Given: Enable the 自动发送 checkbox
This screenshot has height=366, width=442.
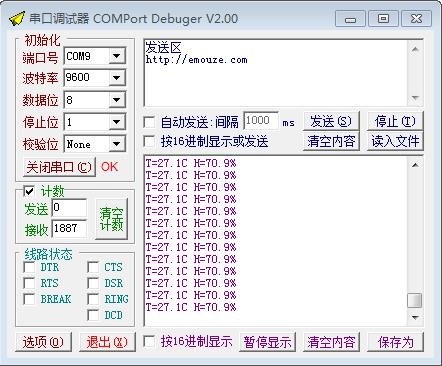Looking at the screenshot, I should tap(149, 122).
